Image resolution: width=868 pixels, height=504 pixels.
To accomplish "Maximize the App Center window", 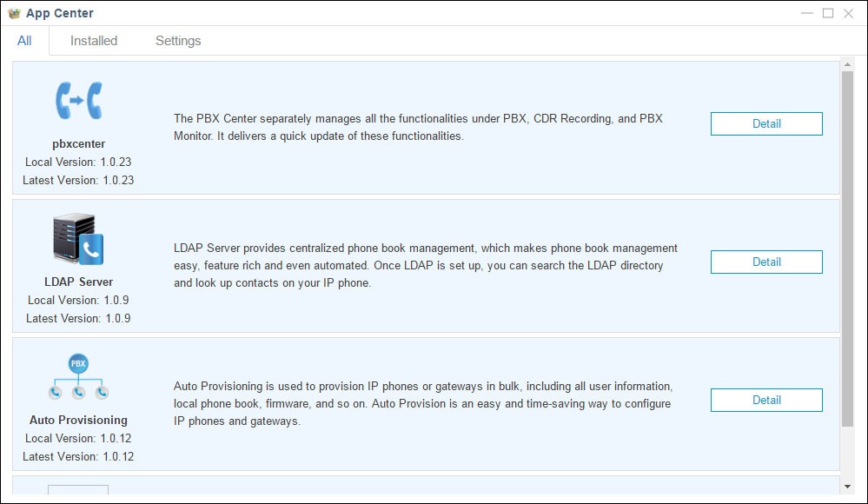I will pos(828,13).
